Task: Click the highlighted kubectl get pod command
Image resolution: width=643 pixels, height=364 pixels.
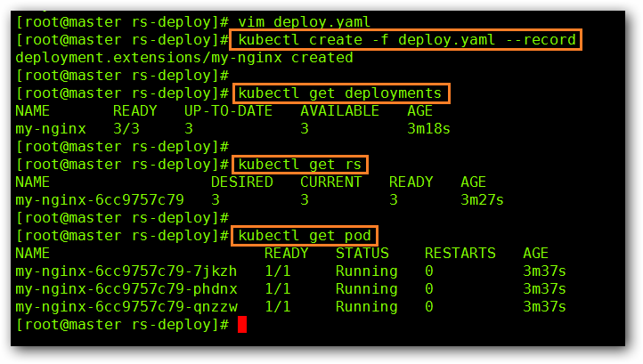Action: (304, 236)
